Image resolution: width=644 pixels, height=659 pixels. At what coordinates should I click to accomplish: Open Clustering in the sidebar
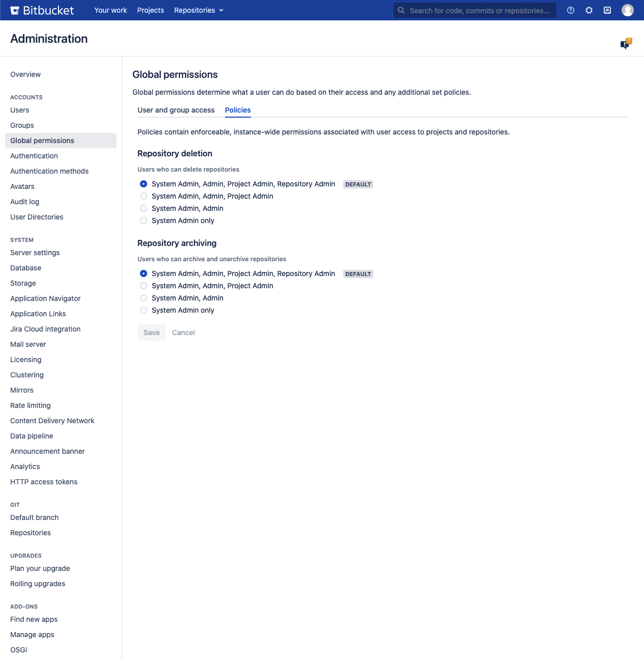[x=27, y=375]
